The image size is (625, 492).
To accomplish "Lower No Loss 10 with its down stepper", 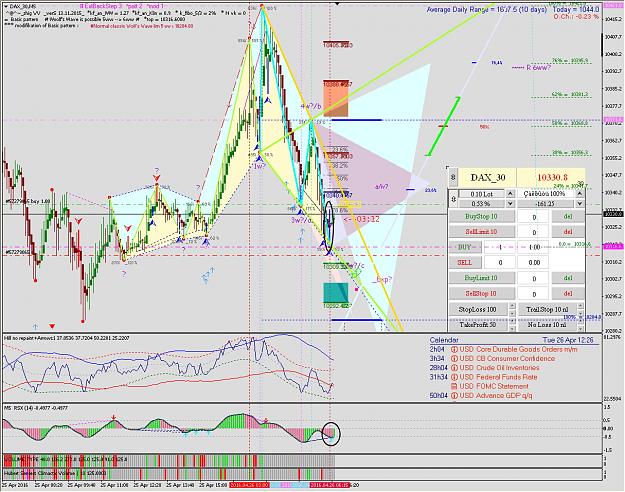I will [x=581, y=329].
